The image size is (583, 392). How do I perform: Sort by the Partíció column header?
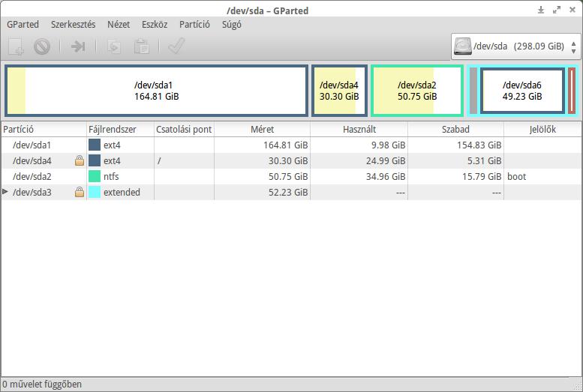pos(44,130)
